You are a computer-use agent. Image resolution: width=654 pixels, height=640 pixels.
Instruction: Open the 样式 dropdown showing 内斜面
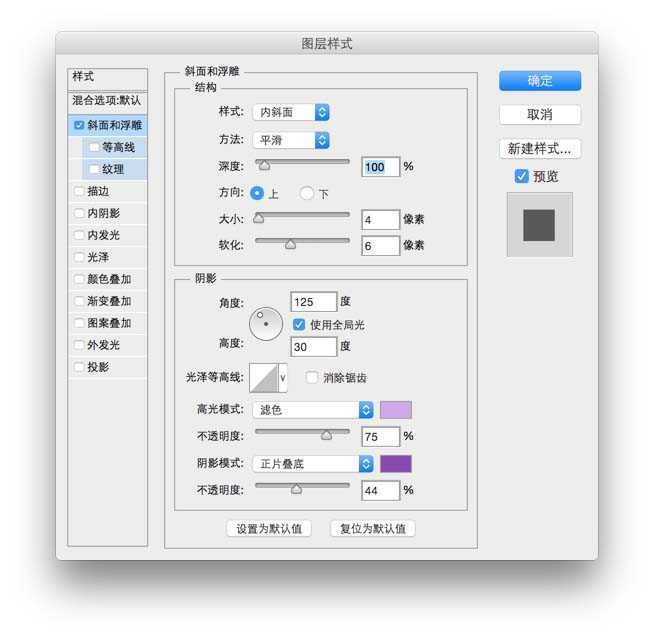pos(290,113)
